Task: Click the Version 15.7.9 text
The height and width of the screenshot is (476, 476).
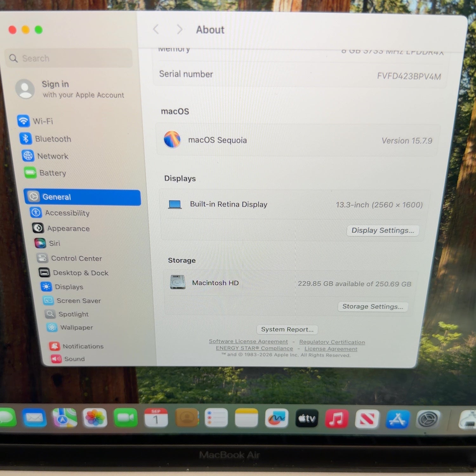Action: click(x=407, y=141)
